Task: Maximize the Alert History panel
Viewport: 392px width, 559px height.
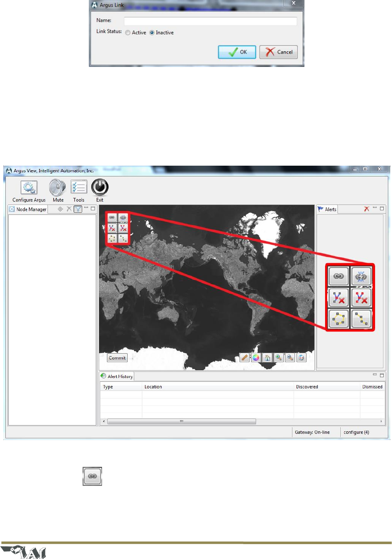Action: pyautogui.click(x=382, y=375)
